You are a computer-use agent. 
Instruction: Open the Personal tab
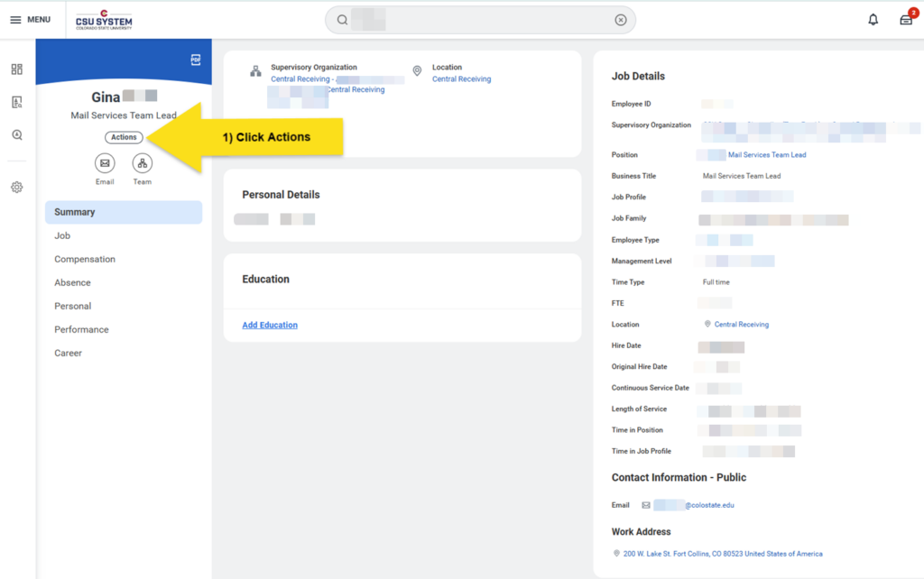click(x=72, y=307)
